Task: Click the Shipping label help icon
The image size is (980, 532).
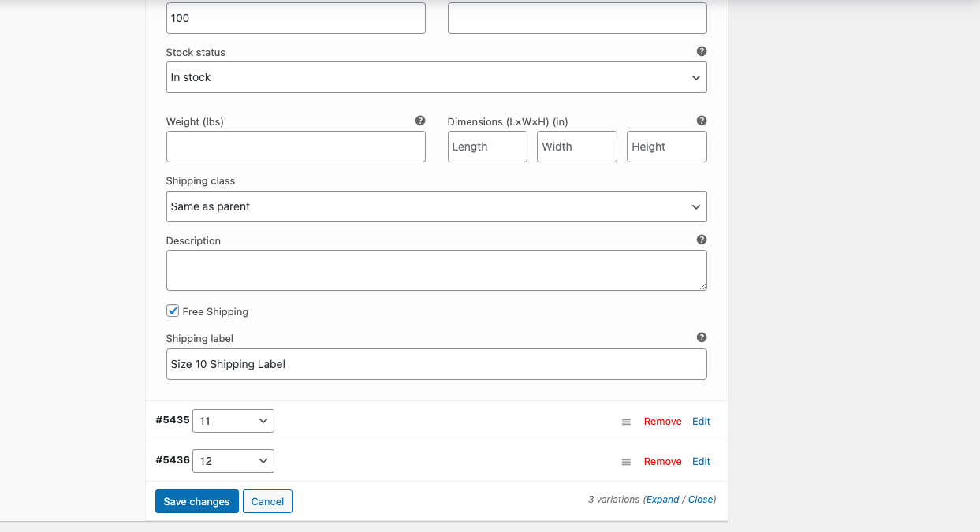Action: click(x=702, y=337)
